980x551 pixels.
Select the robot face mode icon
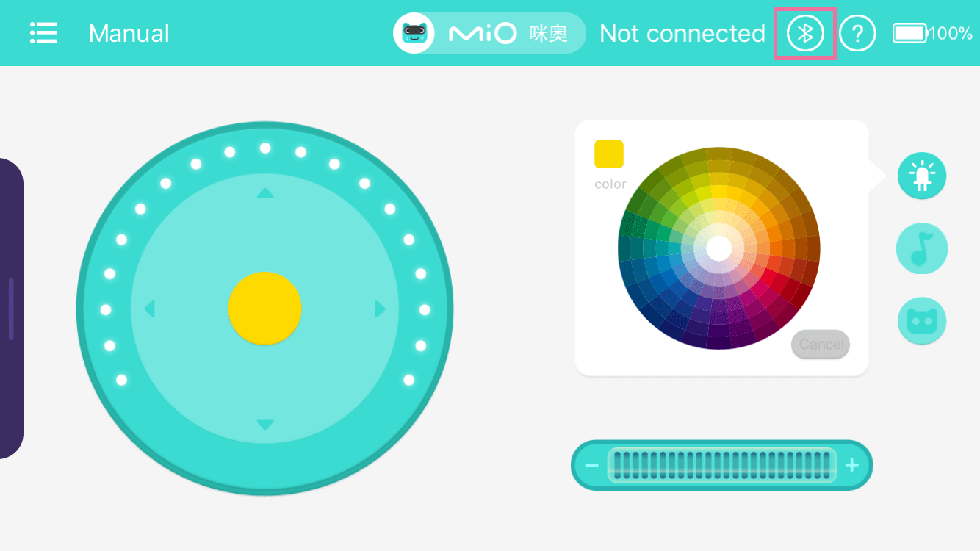pos(921,321)
